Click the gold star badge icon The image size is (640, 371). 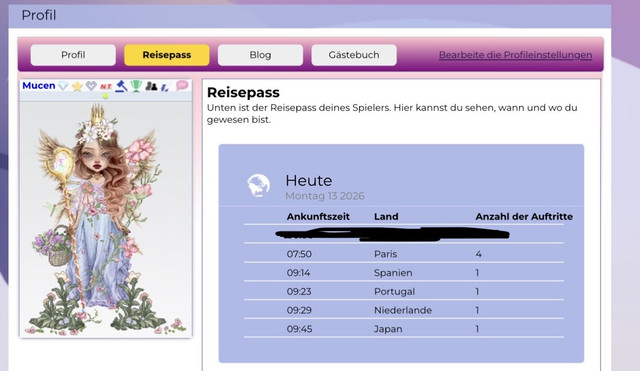(77, 86)
